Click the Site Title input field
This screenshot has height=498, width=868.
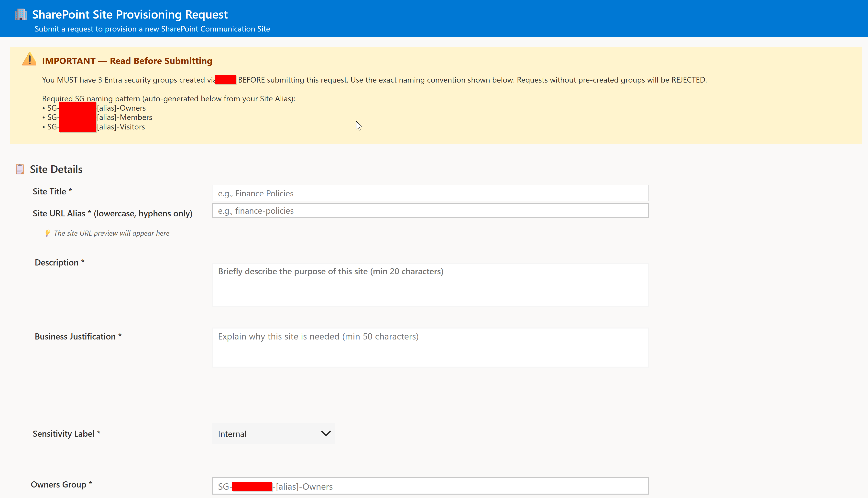(430, 193)
